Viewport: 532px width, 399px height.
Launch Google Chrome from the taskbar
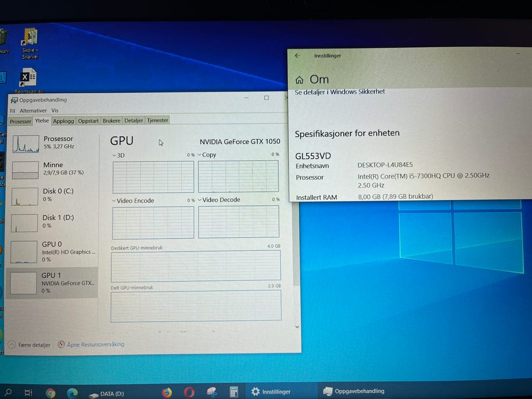click(x=50, y=393)
